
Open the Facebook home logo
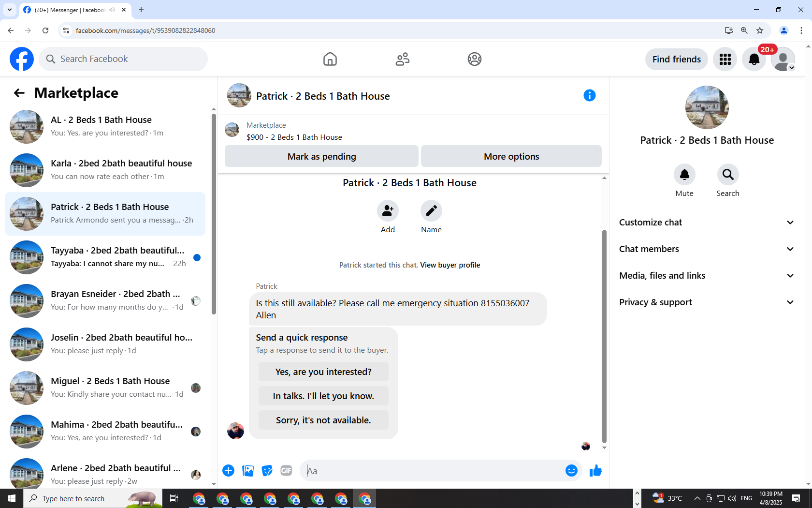click(22, 59)
